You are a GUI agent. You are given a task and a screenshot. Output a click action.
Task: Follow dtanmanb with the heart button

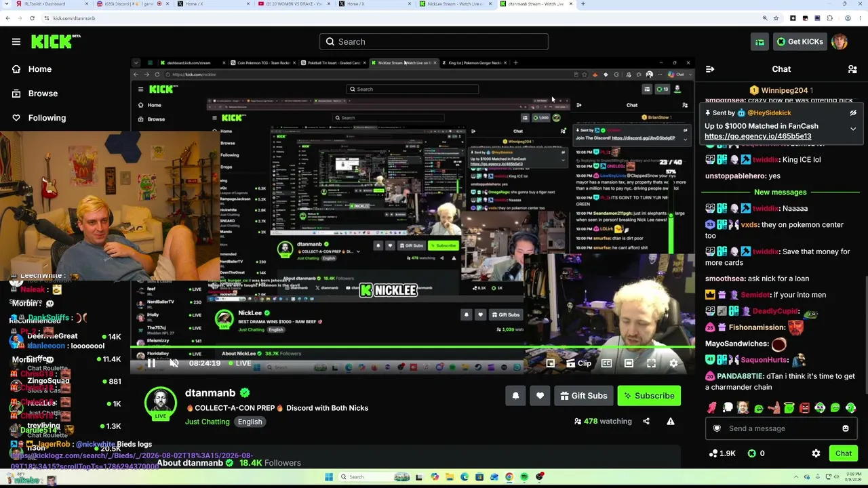540,396
